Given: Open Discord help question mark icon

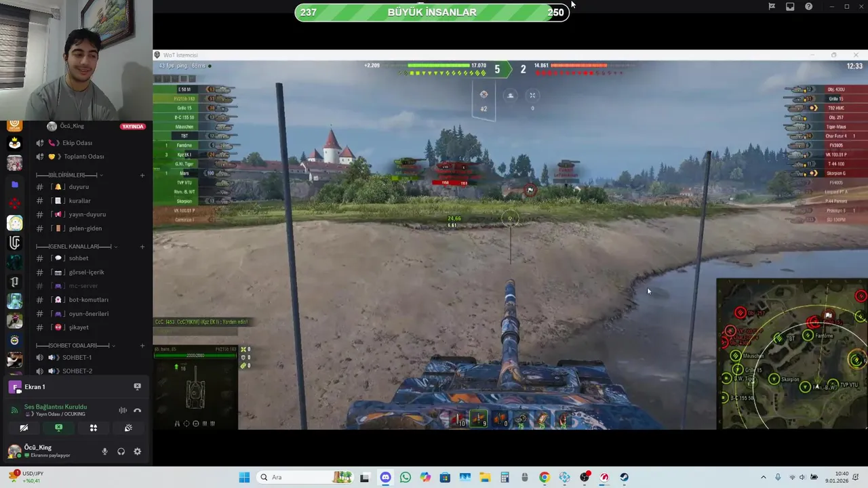Looking at the screenshot, I should pos(808,6).
